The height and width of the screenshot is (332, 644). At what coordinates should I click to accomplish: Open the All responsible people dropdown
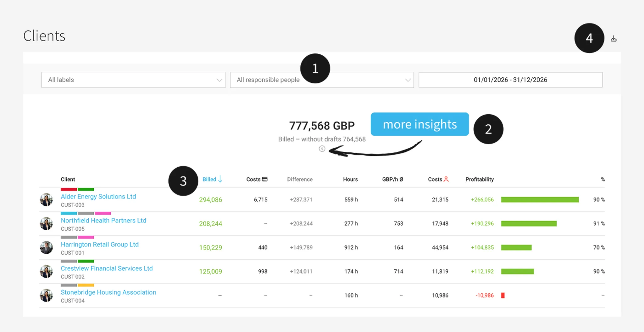click(322, 80)
